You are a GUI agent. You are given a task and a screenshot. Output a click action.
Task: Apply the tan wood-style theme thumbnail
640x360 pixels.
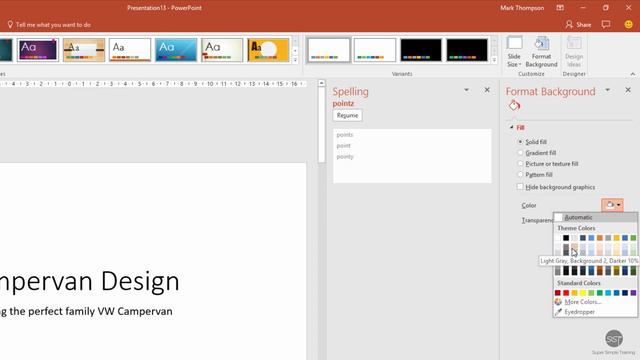[84, 50]
